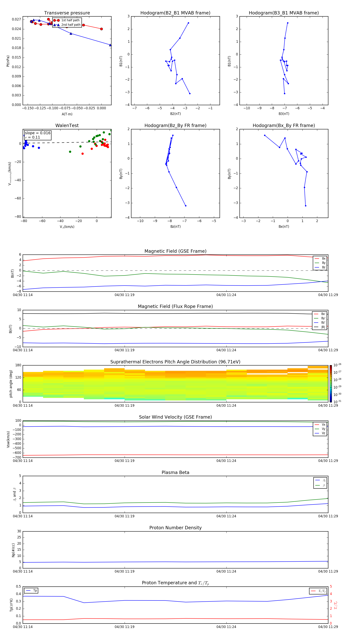
Task: Click the "Hodogram(B2_B1 MVAB frame)" title
Action: point(175,13)
